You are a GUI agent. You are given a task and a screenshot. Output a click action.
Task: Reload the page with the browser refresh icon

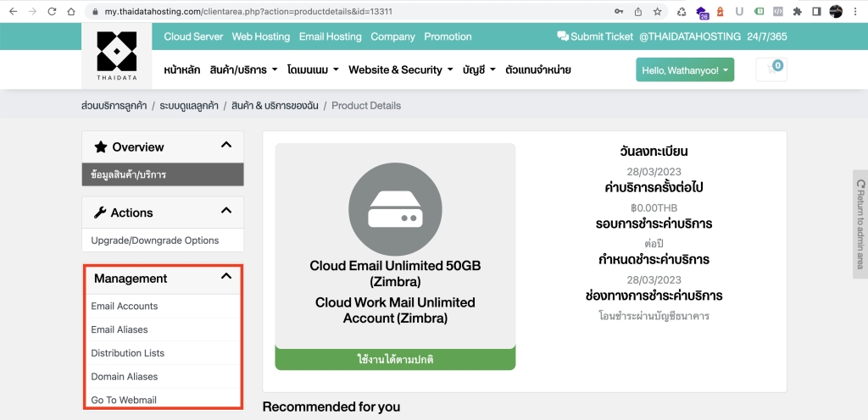point(52,12)
